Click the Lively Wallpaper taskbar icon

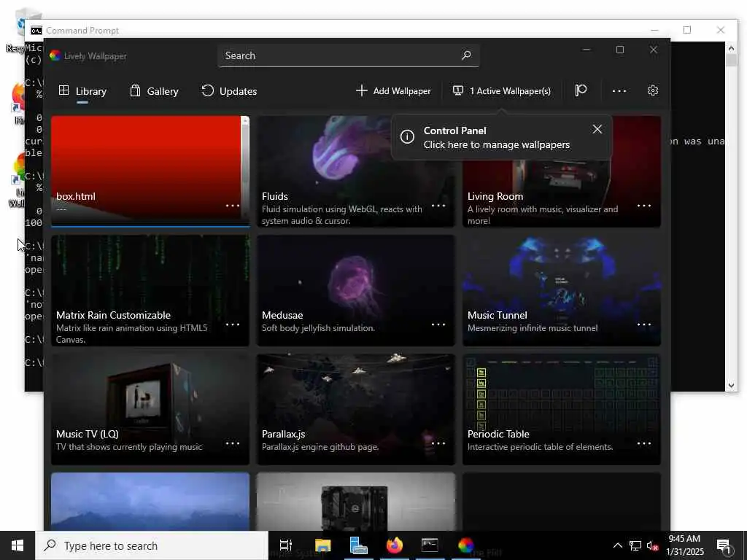click(x=466, y=545)
